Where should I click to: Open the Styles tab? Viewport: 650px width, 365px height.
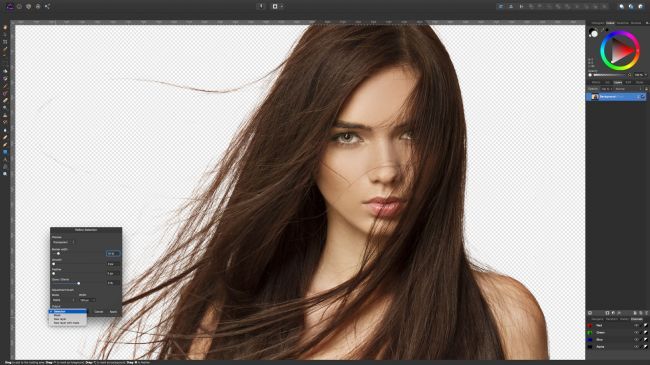tap(640, 82)
